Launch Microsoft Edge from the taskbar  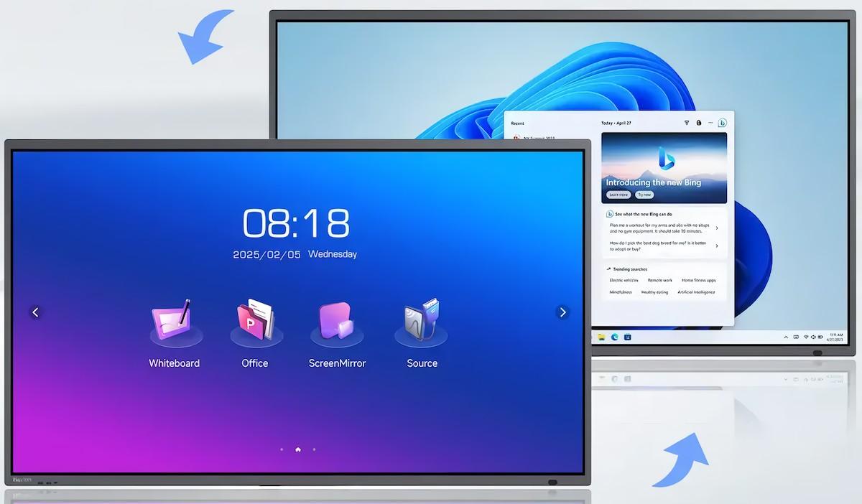click(x=614, y=337)
